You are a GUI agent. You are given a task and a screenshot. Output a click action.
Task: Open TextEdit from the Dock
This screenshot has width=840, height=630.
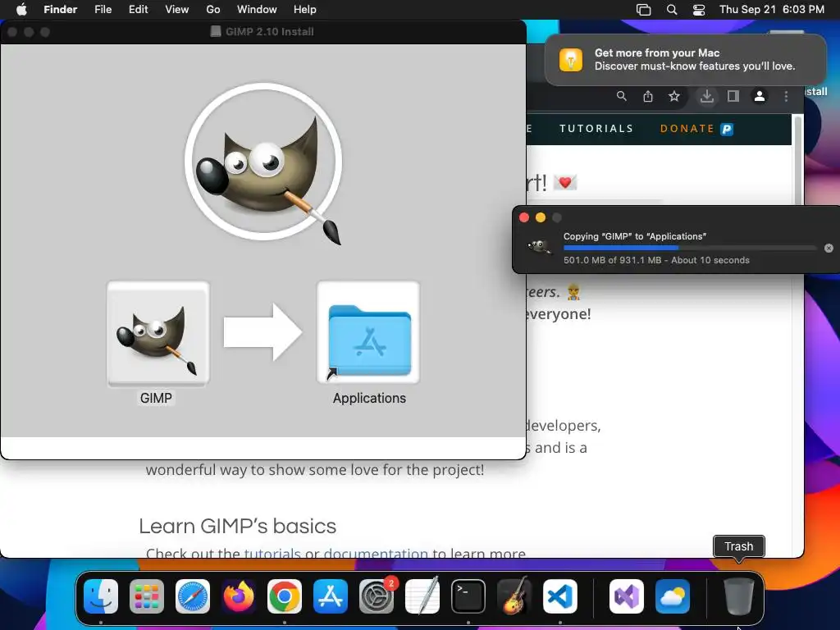coord(422,596)
